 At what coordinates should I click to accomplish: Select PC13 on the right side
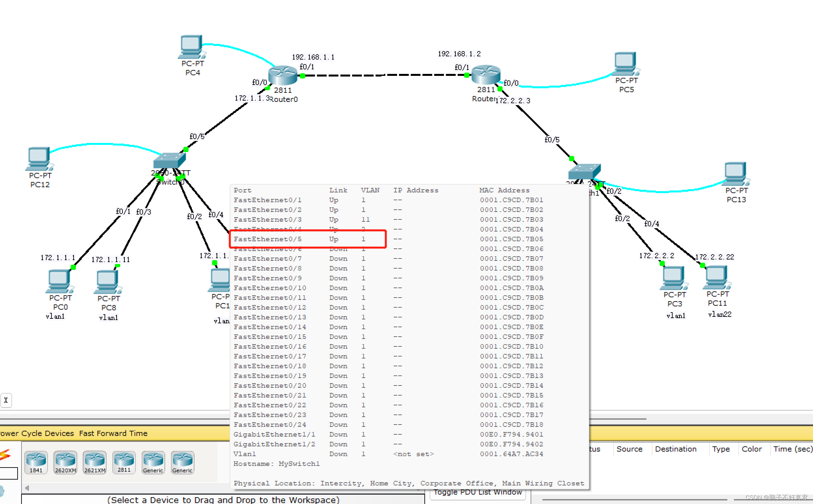click(x=735, y=173)
